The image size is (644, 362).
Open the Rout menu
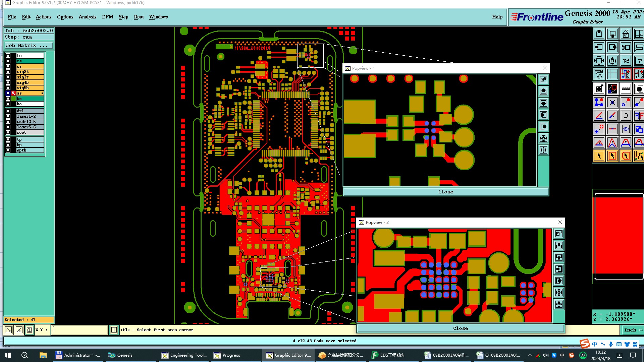point(139,17)
